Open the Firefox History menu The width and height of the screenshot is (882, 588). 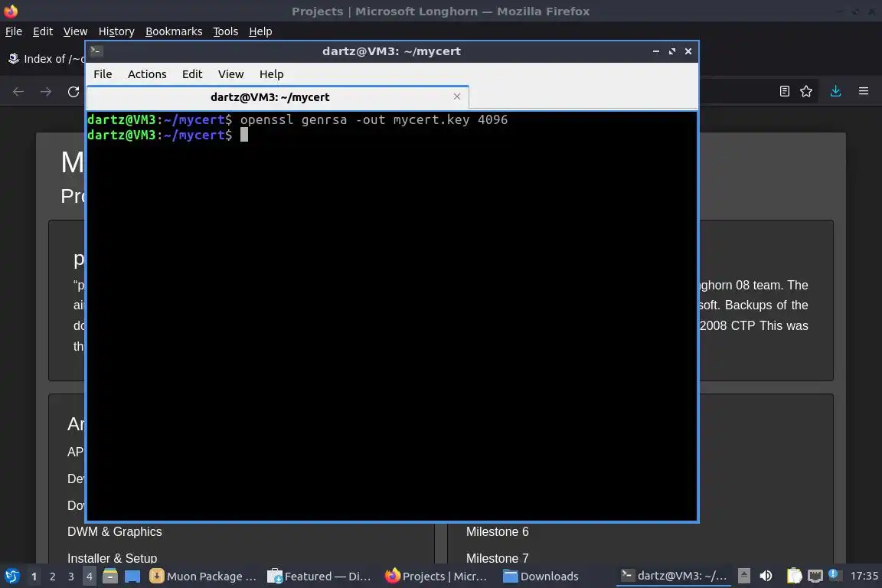116,31
